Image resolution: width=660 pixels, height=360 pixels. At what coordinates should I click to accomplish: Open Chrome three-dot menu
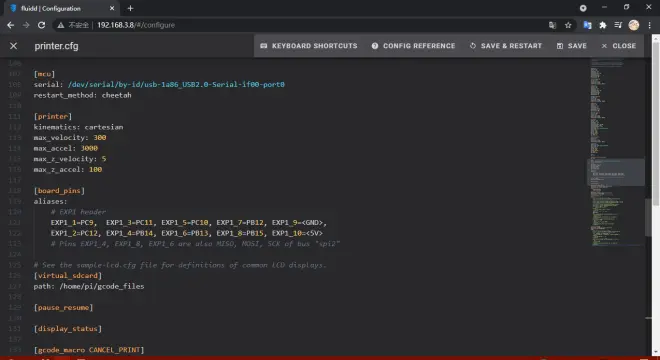tap(649, 25)
